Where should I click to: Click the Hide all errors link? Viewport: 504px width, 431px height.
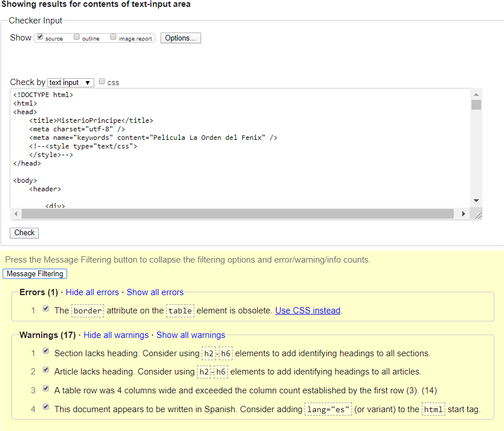click(x=92, y=292)
